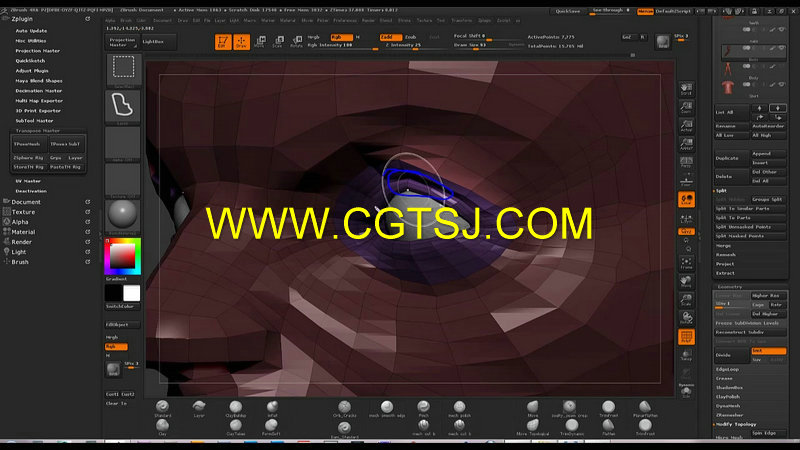This screenshot has height=450, width=800.
Task: Select the Pinch brush at bottom shelf
Action: click(x=423, y=408)
